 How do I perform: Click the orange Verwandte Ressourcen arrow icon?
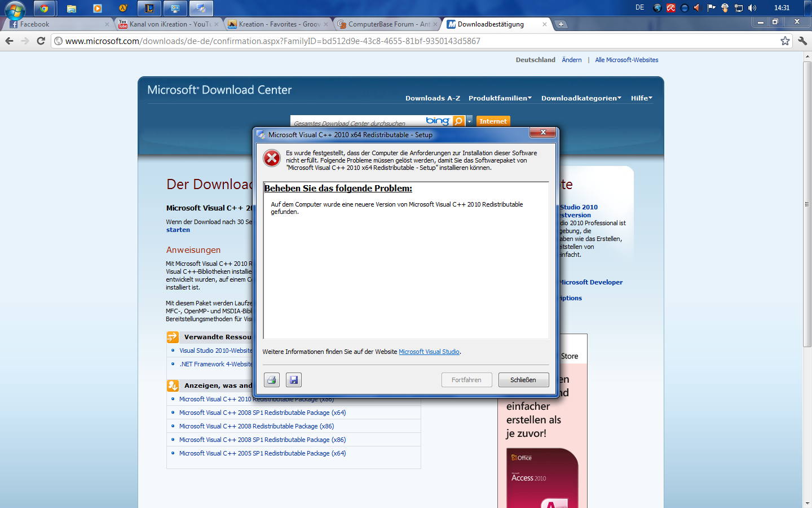click(x=173, y=337)
